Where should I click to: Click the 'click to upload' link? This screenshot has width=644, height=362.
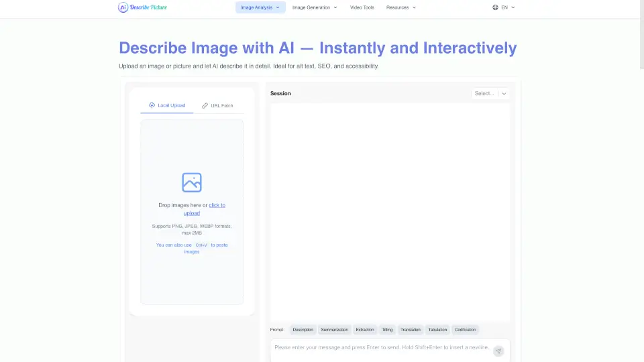[205, 209]
